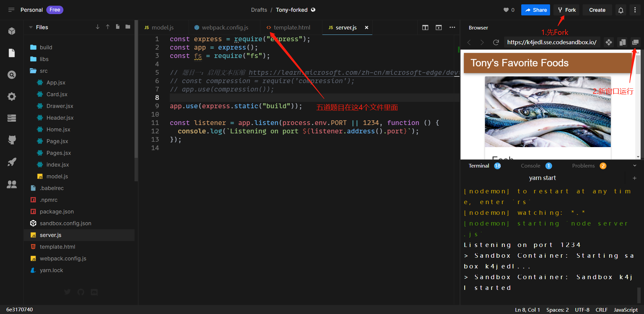Image resolution: width=644 pixels, height=314 pixels.
Task: Click JavaScript language mode in status bar
Action: point(626,310)
